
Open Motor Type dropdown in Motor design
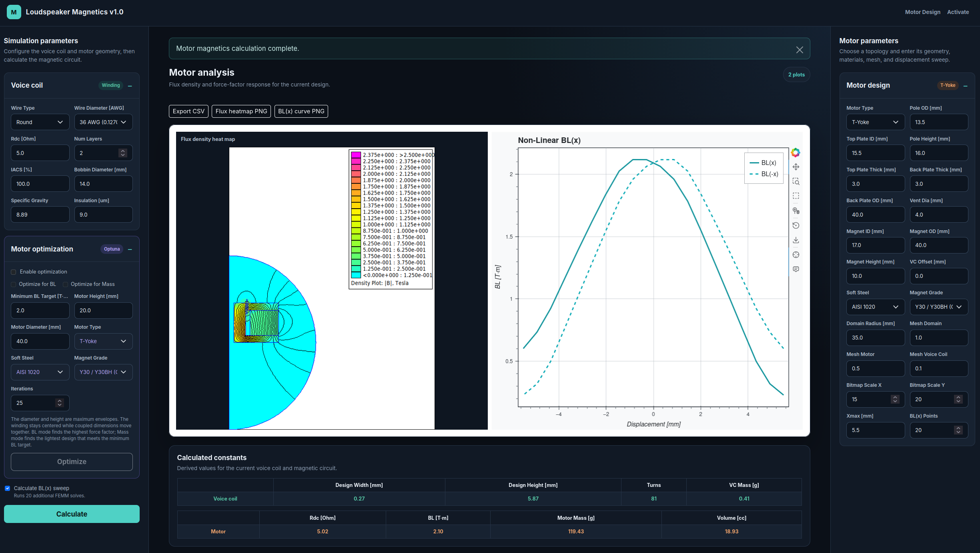[x=876, y=122]
